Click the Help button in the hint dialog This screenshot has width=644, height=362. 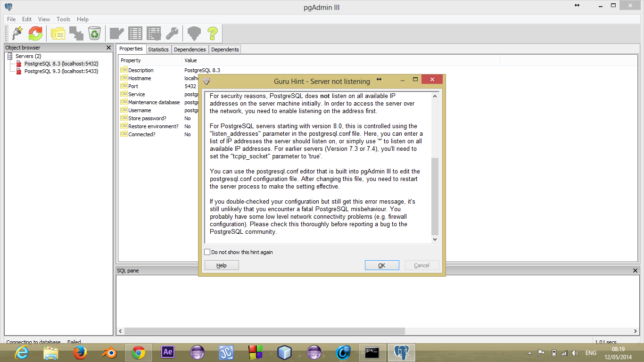(222, 265)
